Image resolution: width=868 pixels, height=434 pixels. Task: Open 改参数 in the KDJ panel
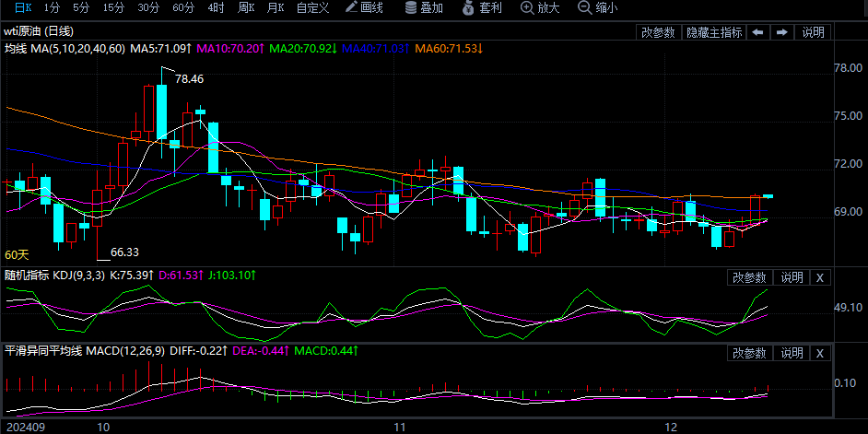pyautogui.click(x=749, y=277)
